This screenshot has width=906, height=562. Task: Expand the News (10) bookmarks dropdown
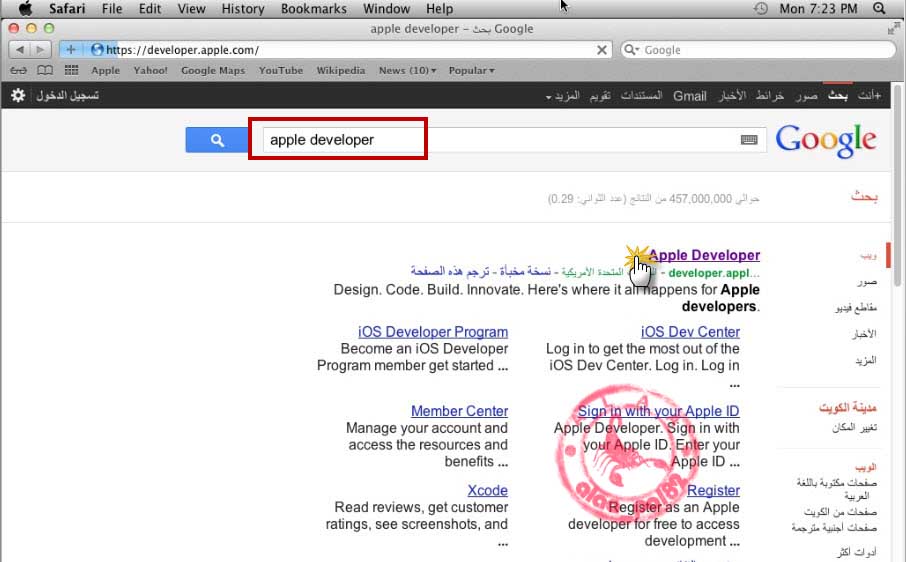click(407, 70)
